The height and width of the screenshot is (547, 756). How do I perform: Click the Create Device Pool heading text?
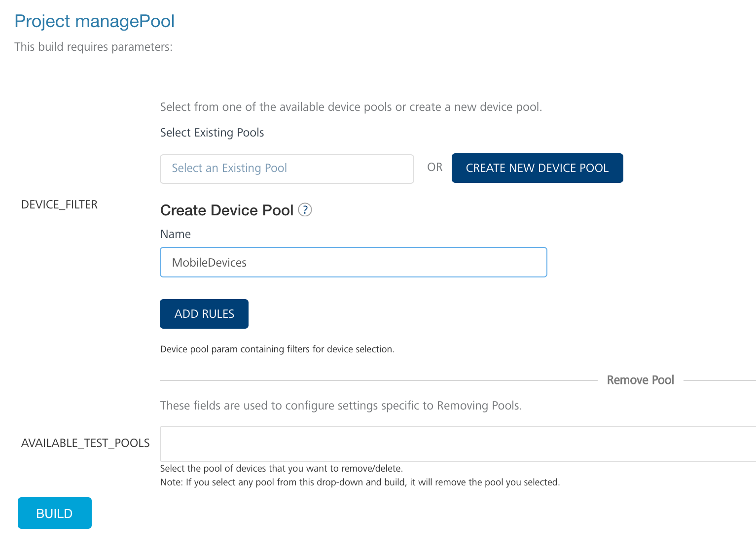click(x=227, y=210)
